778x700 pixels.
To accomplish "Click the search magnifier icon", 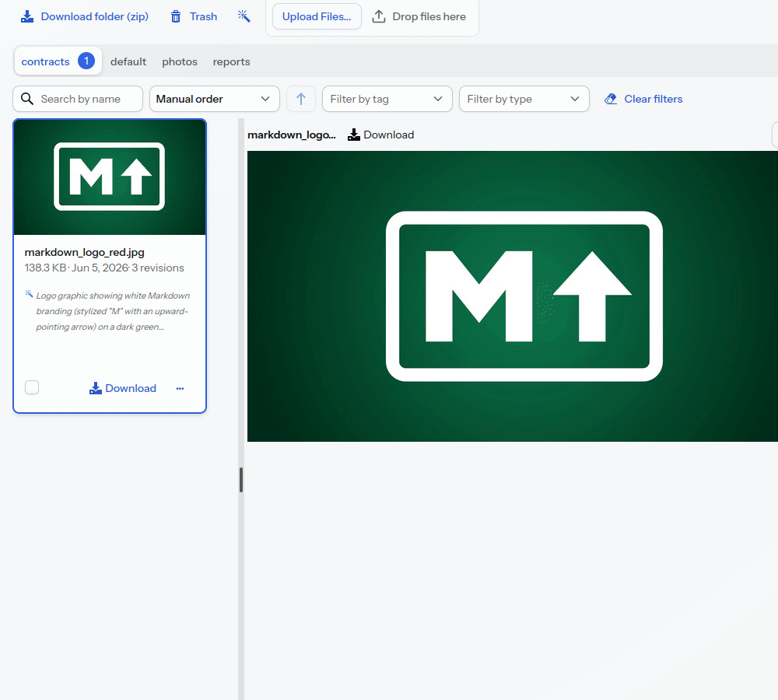I will 27,99.
